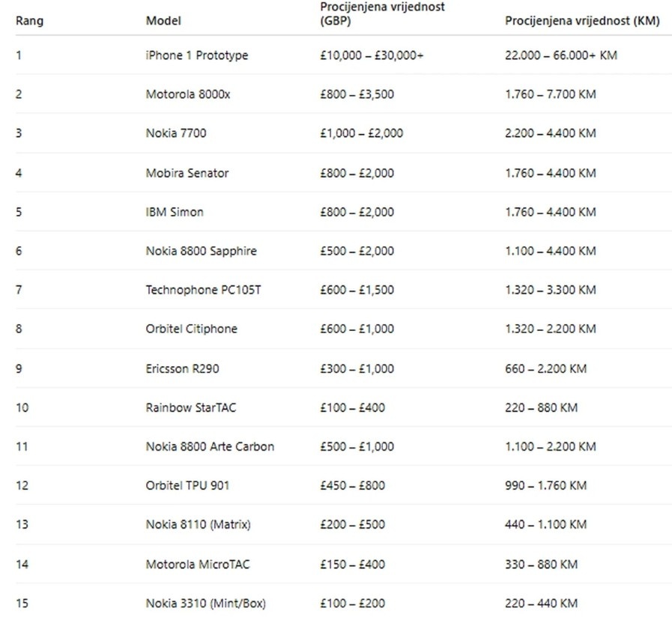The height and width of the screenshot is (626, 672).
Task: Select the Orbitel TPU 901 cell
Action: coord(187,485)
